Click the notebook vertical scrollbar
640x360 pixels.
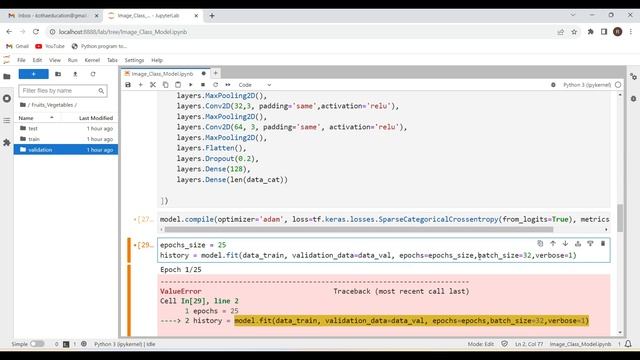click(620, 218)
